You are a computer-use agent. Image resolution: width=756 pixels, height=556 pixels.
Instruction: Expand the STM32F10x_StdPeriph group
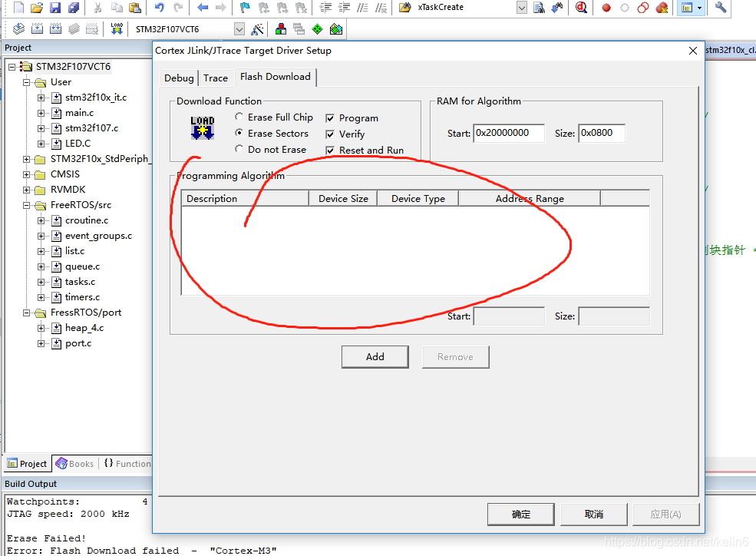coord(27,159)
